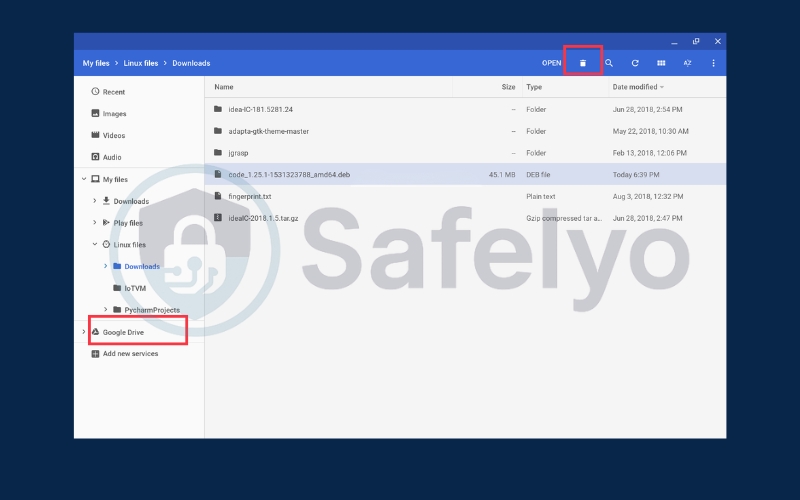Image resolution: width=800 pixels, height=500 pixels.
Task: Collapse the Linux files node
Action: coord(94,244)
